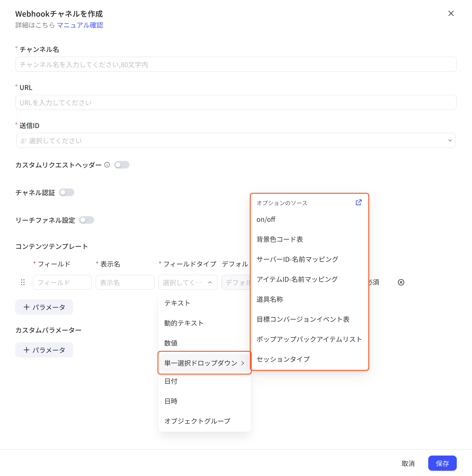Enable the チャネル認証 switch
Viewport: 472px width, 476px height.
click(66, 192)
